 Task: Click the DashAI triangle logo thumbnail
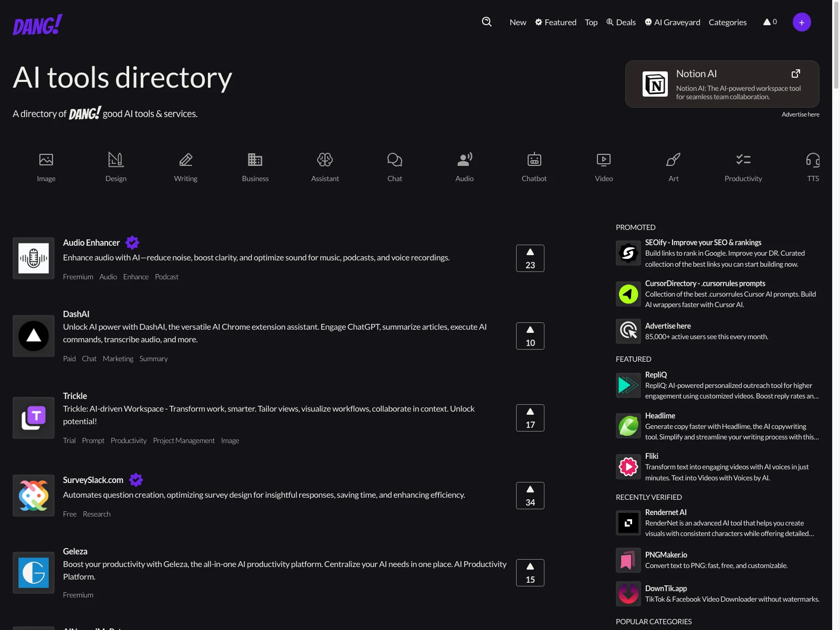[34, 336]
